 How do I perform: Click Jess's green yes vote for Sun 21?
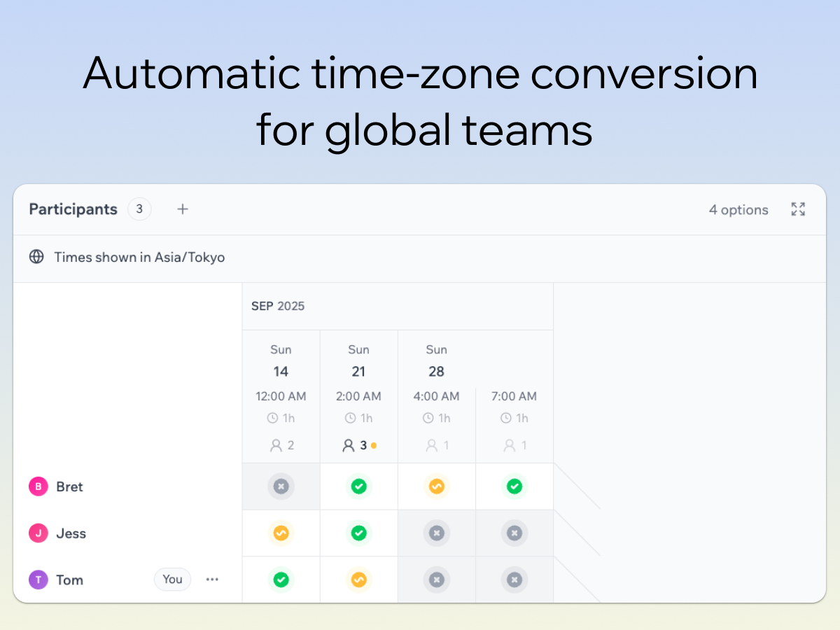coord(358,533)
